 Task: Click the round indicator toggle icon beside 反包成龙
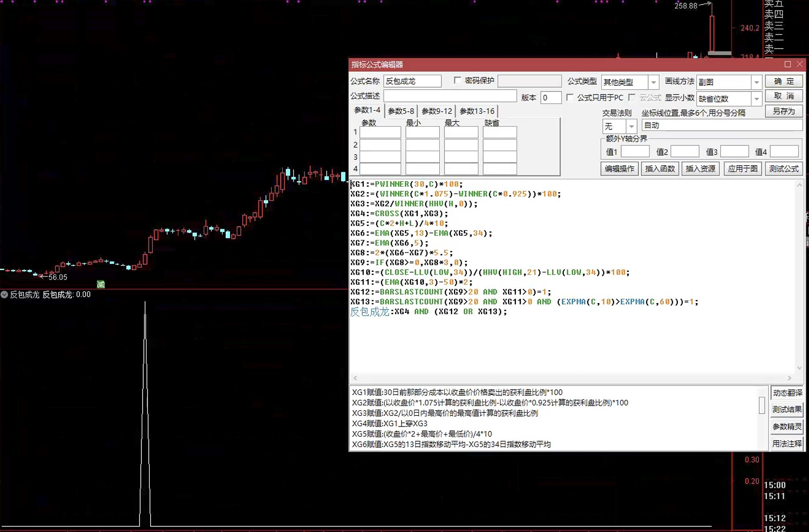4,294
